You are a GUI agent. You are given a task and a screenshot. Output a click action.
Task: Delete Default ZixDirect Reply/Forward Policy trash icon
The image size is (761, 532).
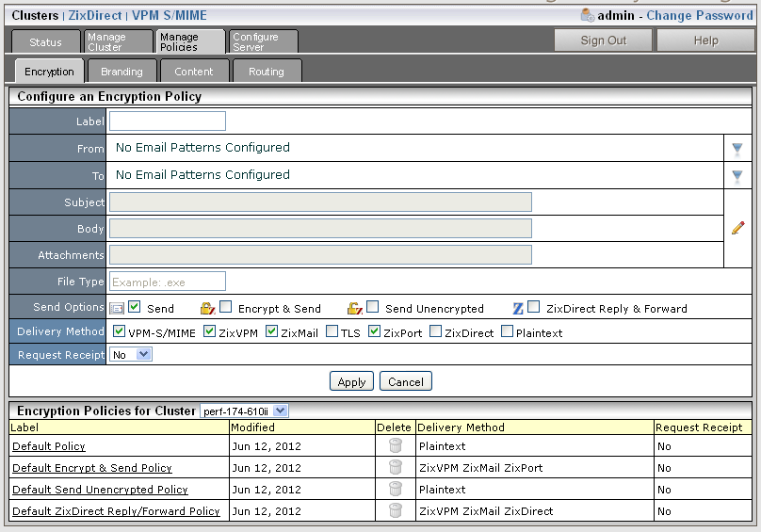[396, 510]
